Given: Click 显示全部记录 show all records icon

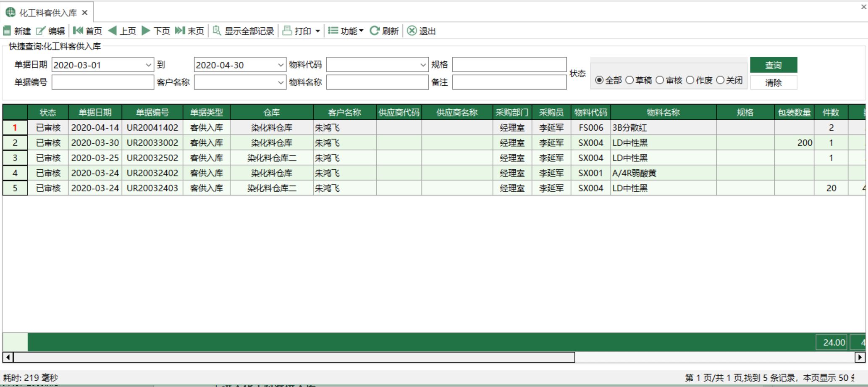Looking at the screenshot, I should 217,31.
